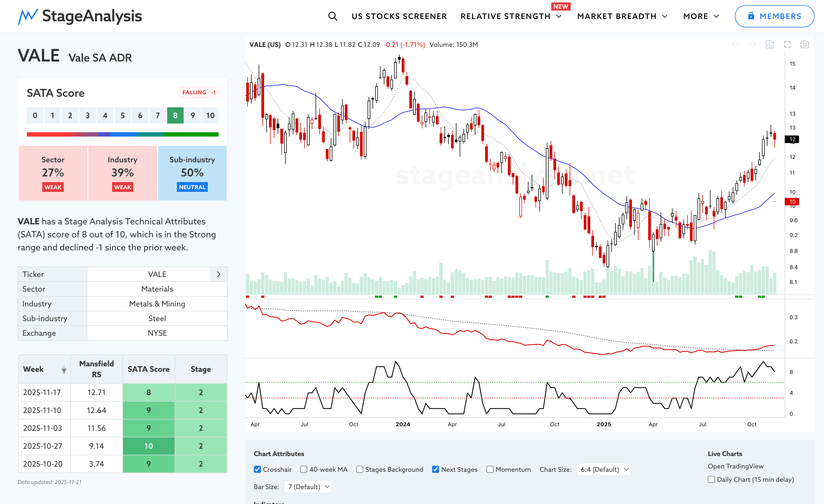This screenshot has height=504, width=824.
Task: Open the TradingView live chart link
Action: (x=735, y=466)
